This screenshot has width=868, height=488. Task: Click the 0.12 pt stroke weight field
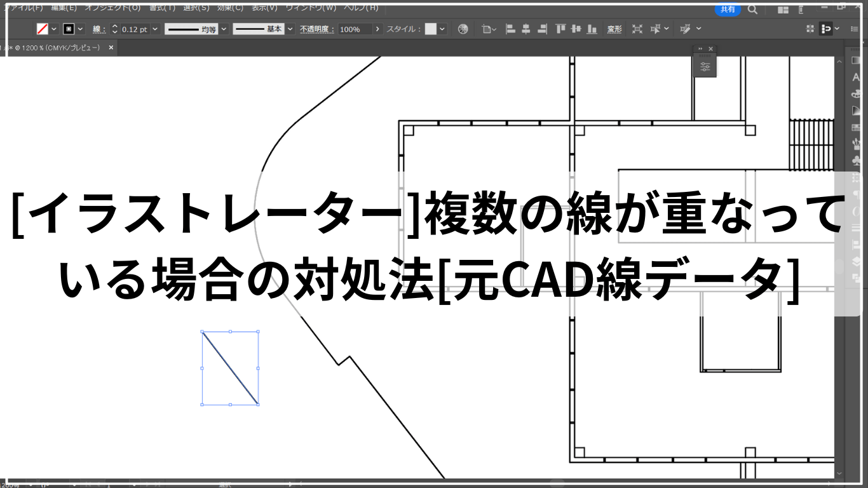click(134, 29)
